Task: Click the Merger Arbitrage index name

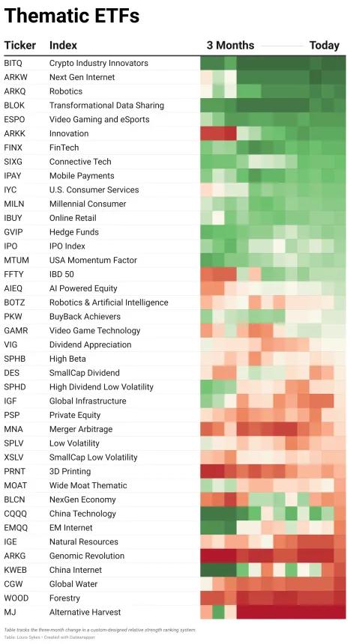Action: (x=81, y=429)
